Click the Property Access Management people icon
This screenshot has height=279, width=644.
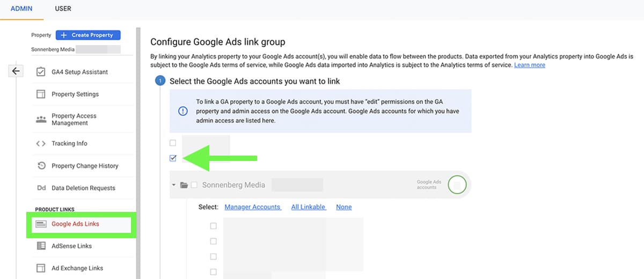point(41,119)
